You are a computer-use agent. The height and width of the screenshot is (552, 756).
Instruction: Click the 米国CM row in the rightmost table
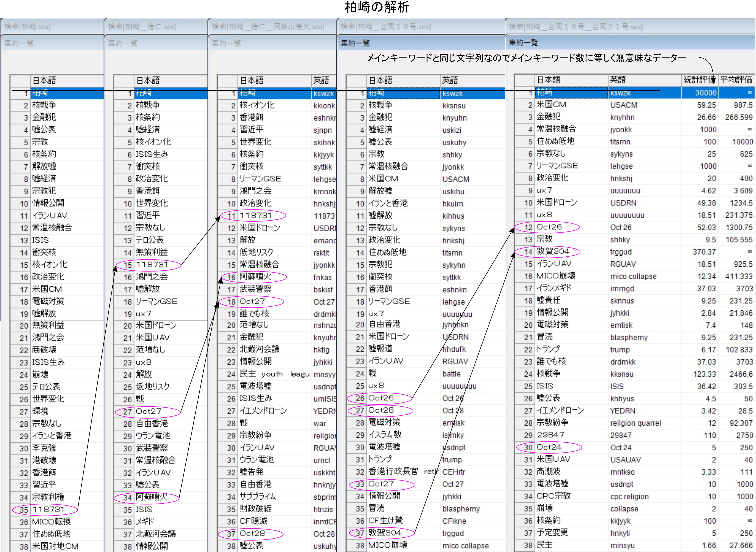(551, 105)
